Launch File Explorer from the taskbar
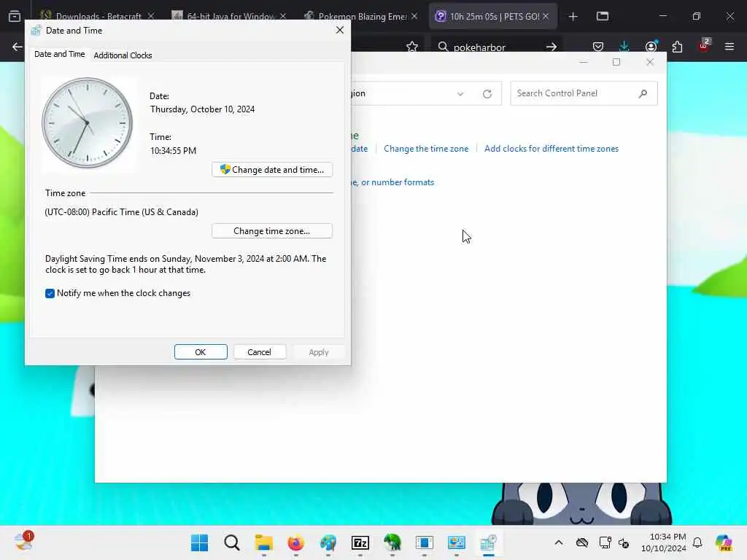747x560 pixels. 263,542
